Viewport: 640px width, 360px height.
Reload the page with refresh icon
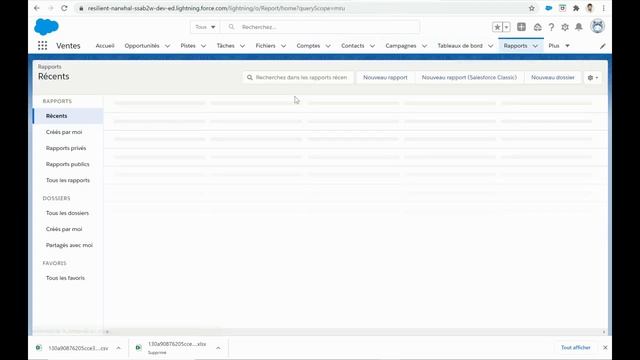tap(64, 8)
